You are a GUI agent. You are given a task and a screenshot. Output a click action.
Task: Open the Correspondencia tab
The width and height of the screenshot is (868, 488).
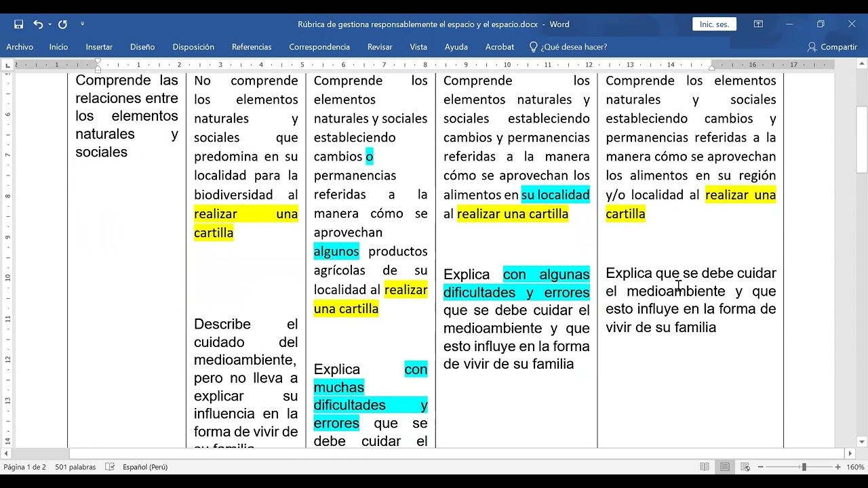point(319,47)
